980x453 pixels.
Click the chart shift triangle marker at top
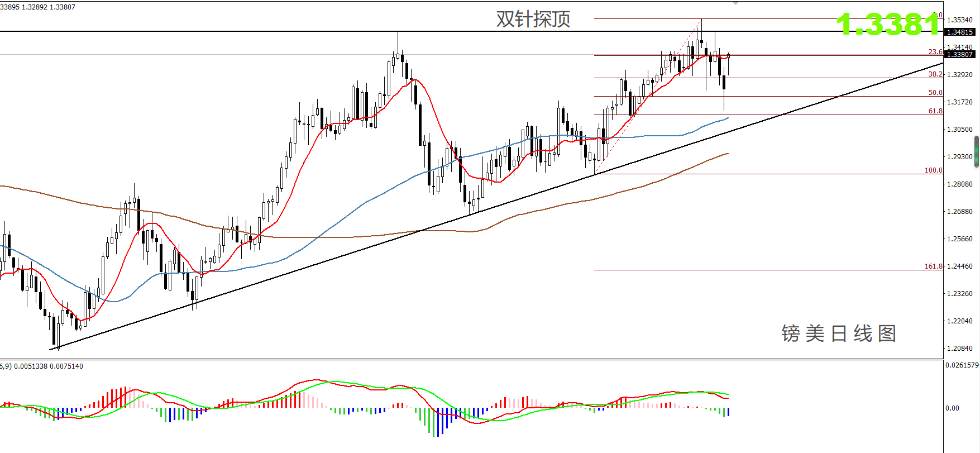pos(735,3)
